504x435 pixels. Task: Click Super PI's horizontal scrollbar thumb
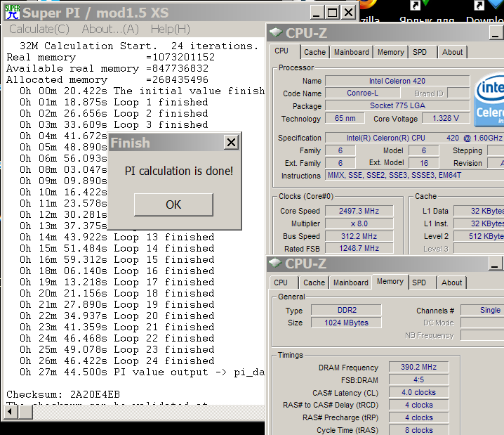point(25,412)
